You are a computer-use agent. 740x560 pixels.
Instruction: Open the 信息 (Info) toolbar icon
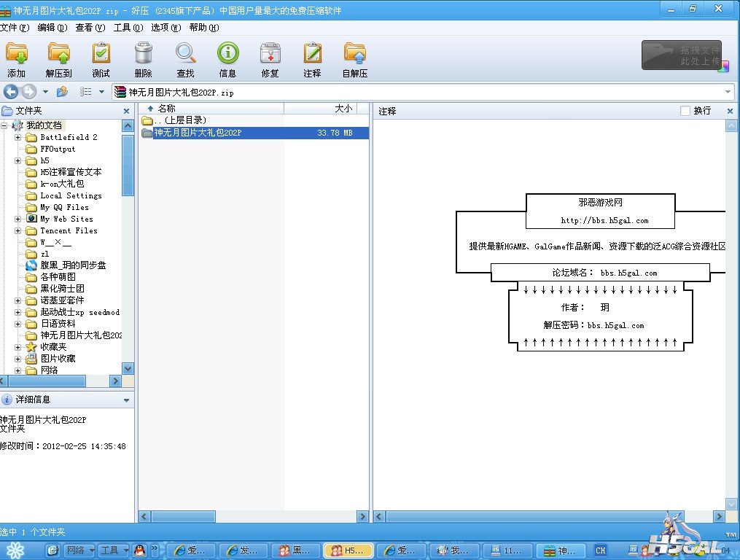click(227, 54)
